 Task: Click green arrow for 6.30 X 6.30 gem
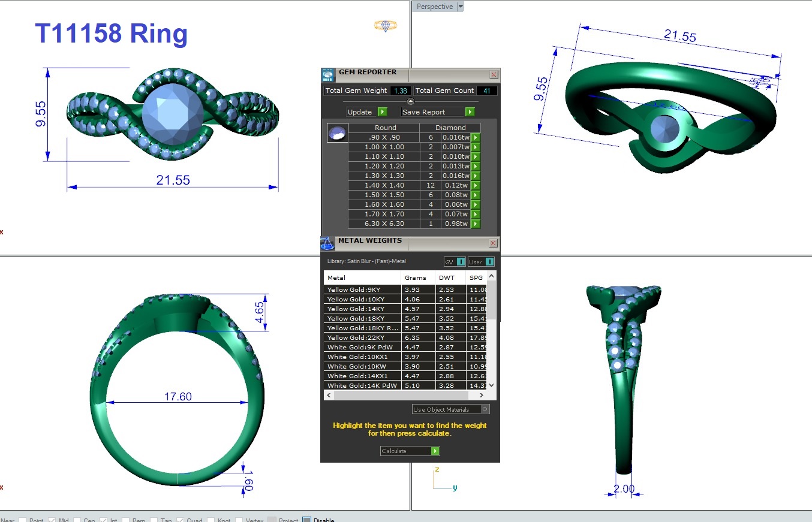pos(475,224)
